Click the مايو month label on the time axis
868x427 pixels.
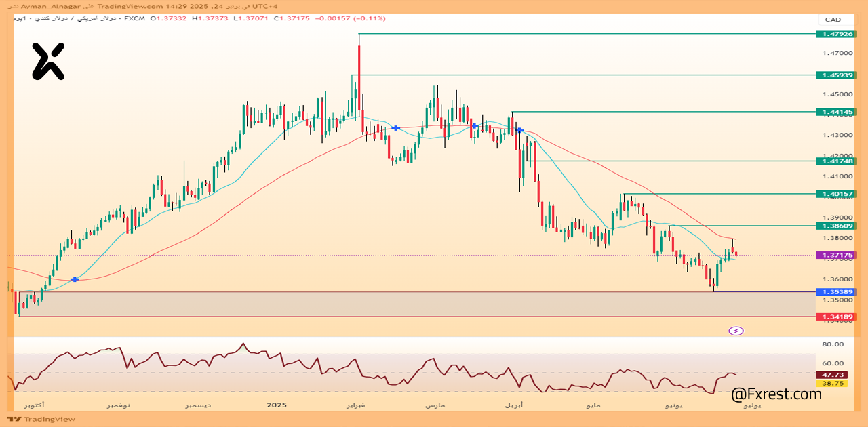593,405
